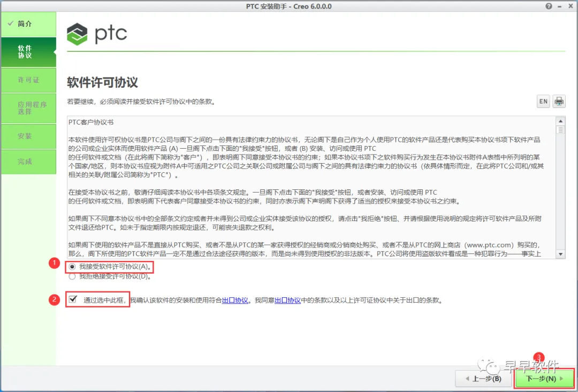Minimize the PTC installer window
This screenshot has height=392, width=578.
click(560, 6)
